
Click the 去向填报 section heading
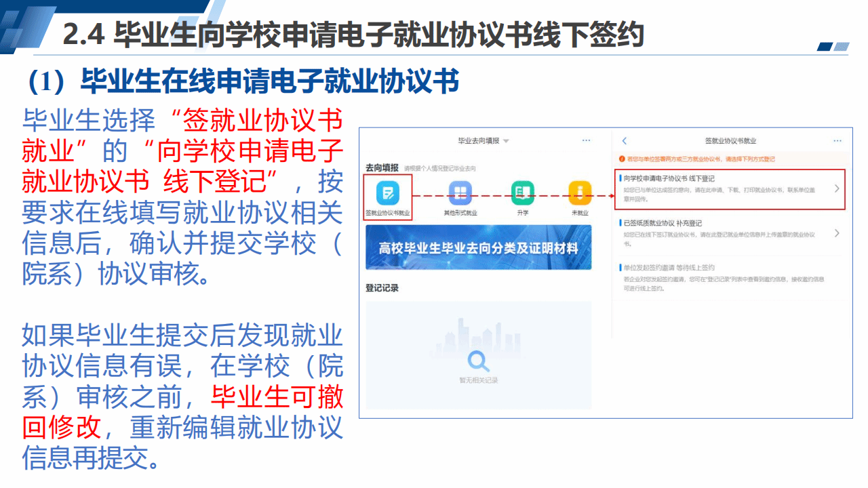[x=382, y=167]
